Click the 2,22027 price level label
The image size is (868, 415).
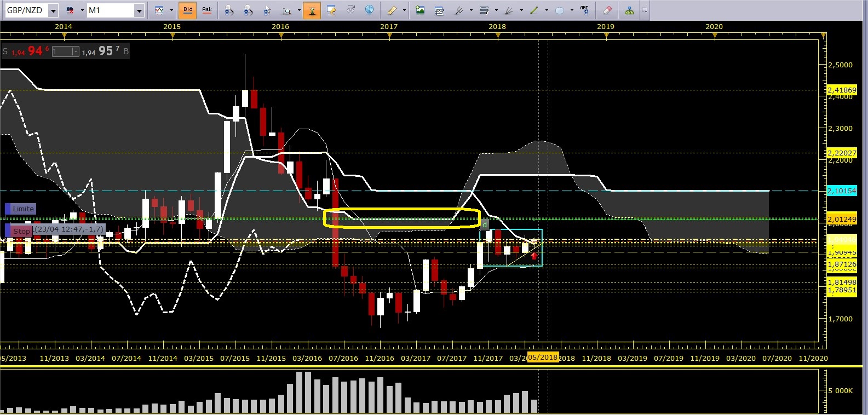point(842,153)
